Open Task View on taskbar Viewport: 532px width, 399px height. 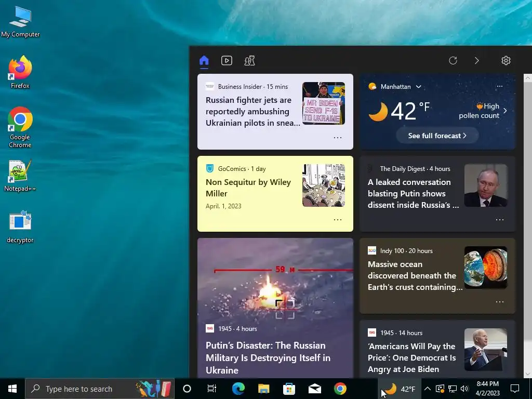click(x=212, y=389)
